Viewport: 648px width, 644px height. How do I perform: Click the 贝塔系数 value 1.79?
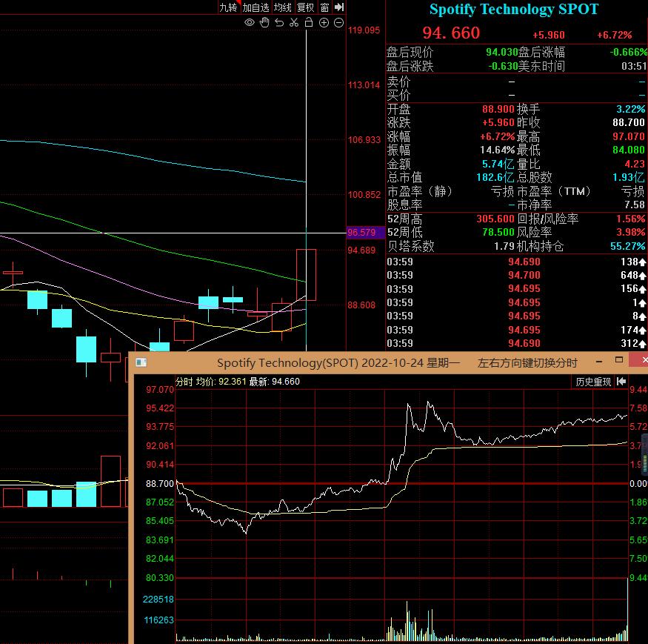pyautogui.click(x=504, y=247)
